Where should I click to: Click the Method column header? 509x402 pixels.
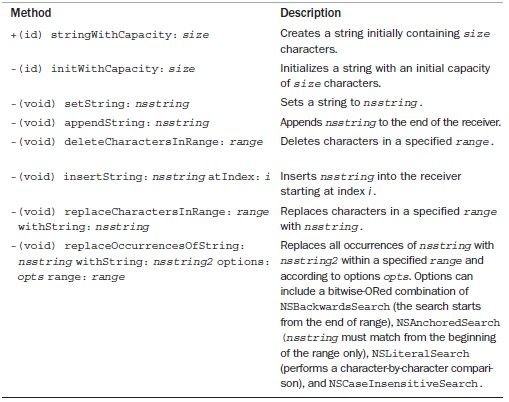point(31,13)
